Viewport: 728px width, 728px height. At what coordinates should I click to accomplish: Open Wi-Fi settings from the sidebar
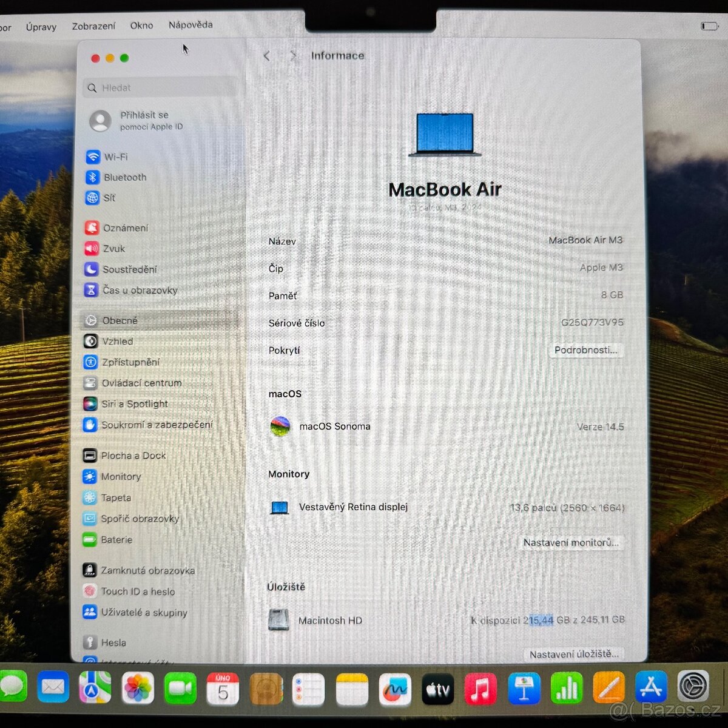tap(115, 157)
